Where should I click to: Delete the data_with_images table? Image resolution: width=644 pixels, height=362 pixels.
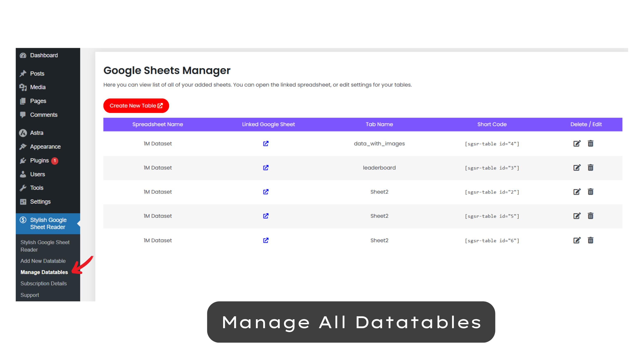tap(591, 143)
